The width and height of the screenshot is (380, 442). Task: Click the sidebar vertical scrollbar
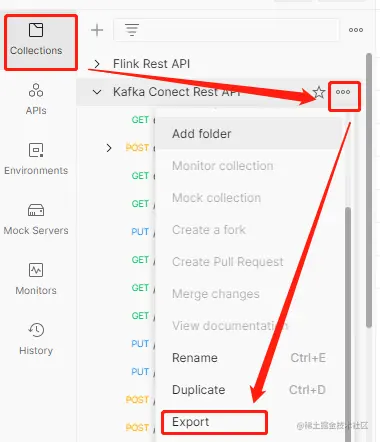pos(368,190)
